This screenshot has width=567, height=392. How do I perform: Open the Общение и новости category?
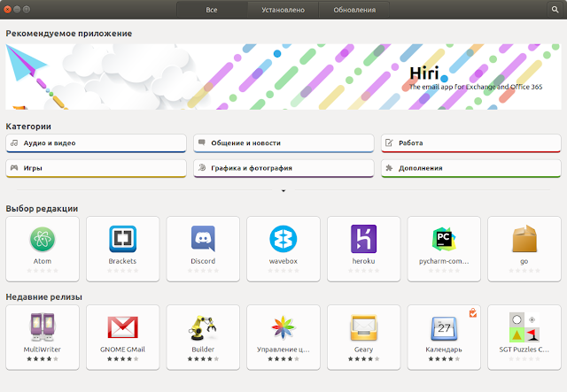283,143
